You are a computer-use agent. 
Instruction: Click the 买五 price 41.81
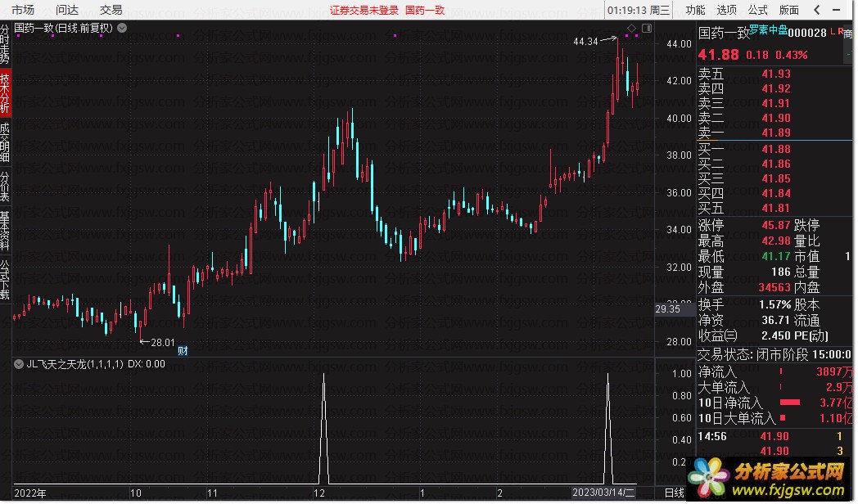pos(776,209)
